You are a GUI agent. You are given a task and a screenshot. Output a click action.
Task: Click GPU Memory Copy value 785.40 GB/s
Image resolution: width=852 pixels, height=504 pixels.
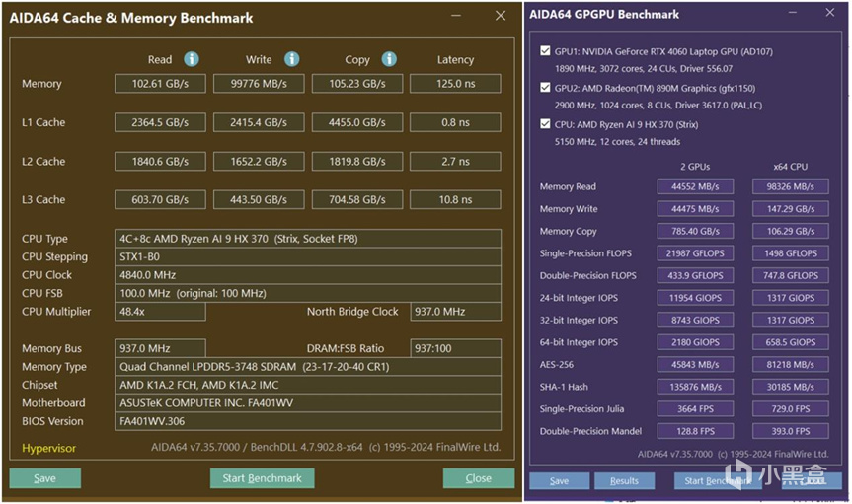tap(695, 232)
